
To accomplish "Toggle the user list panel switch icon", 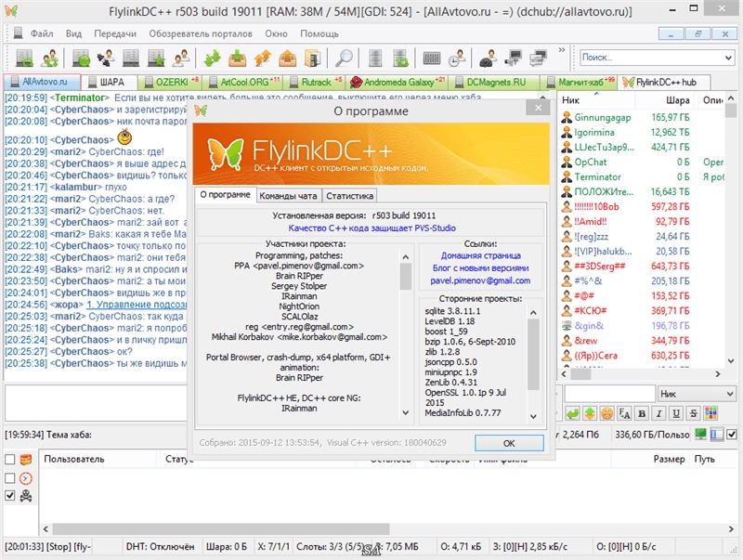I will point(717,434).
